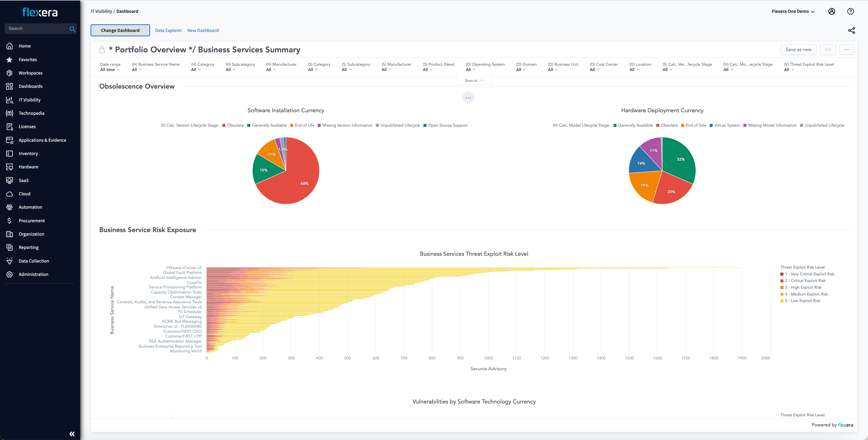Expand the Flexera One Demo org dropdown
This screenshot has width=868, height=440.
(x=793, y=11)
